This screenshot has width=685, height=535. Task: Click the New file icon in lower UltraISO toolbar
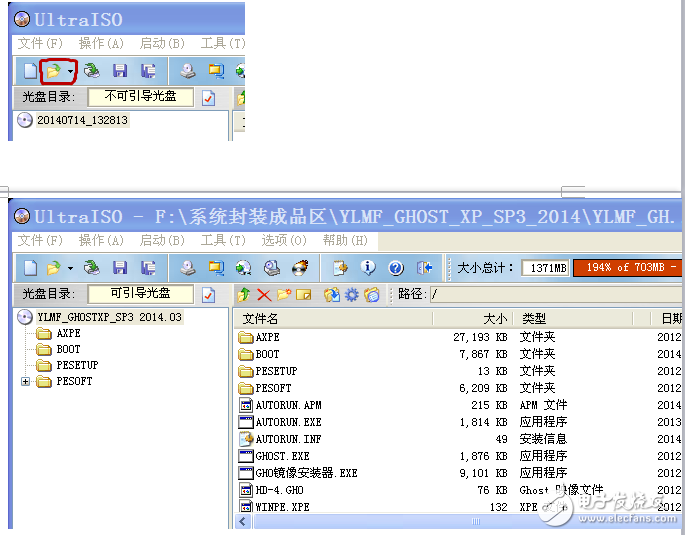pyautogui.click(x=30, y=268)
